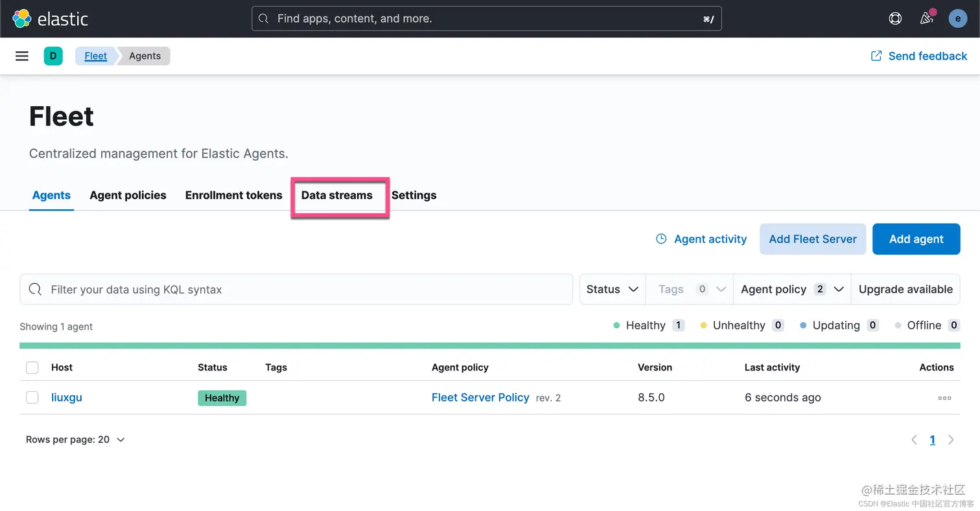Open the Agent policies tab
Screen dimensions: 980x511
point(128,195)
